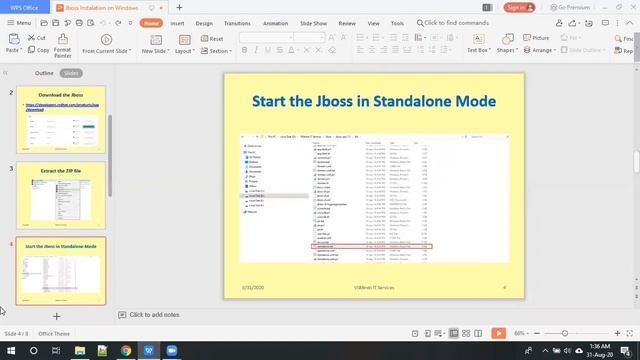Start slideshow From Current Slide

coord(106,40)
